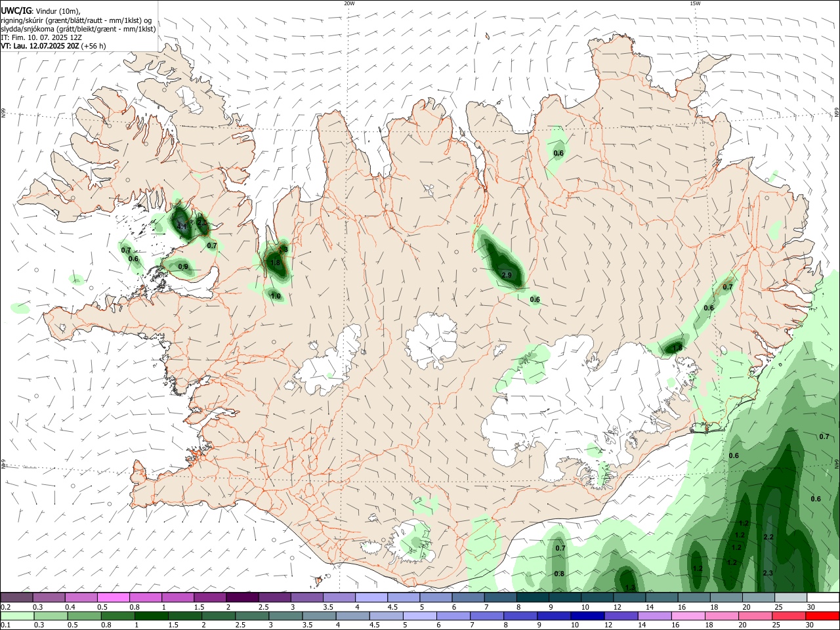Pick the dark navy rain legend swatch at 10
This screenshot has width=840, height=630.
click(586, 616)
